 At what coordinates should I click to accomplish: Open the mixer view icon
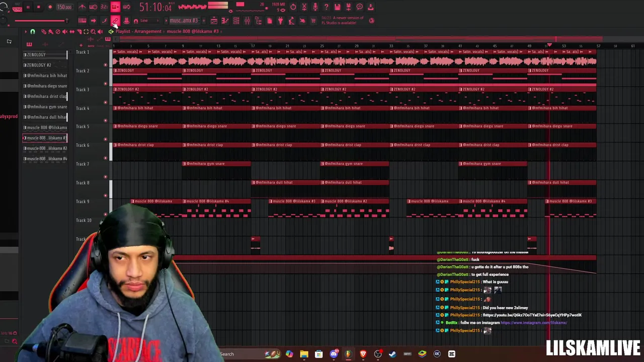[x=247, y=21]
